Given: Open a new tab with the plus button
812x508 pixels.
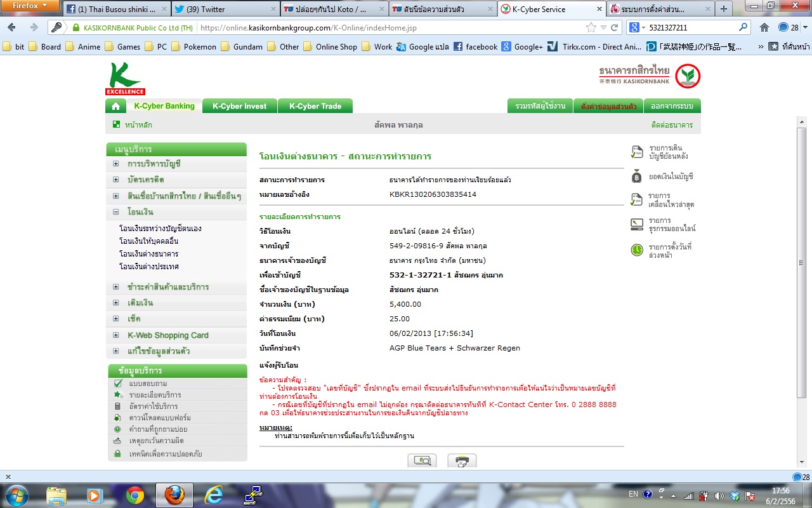Looking at the screenshot, I should click(x=724, y=9).
